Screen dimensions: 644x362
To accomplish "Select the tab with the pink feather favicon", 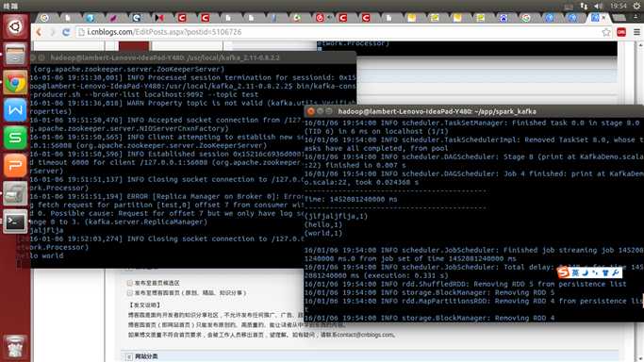I will tap(113, 18).
